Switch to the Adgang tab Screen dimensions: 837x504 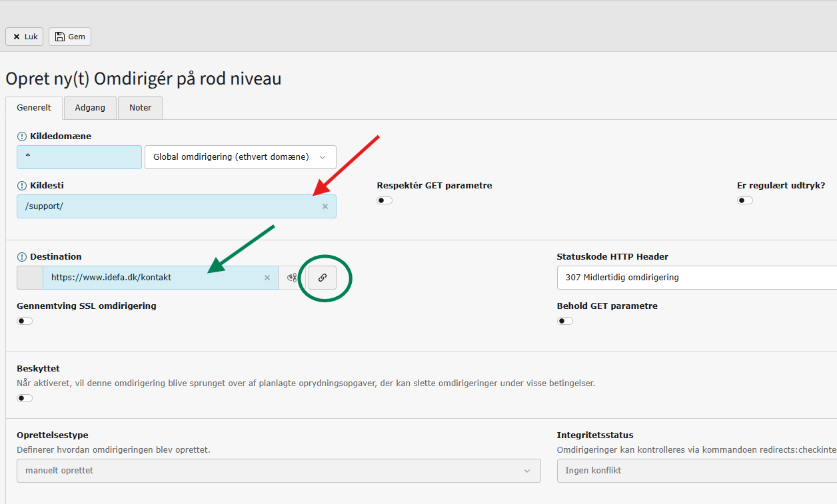click(90, 108)
